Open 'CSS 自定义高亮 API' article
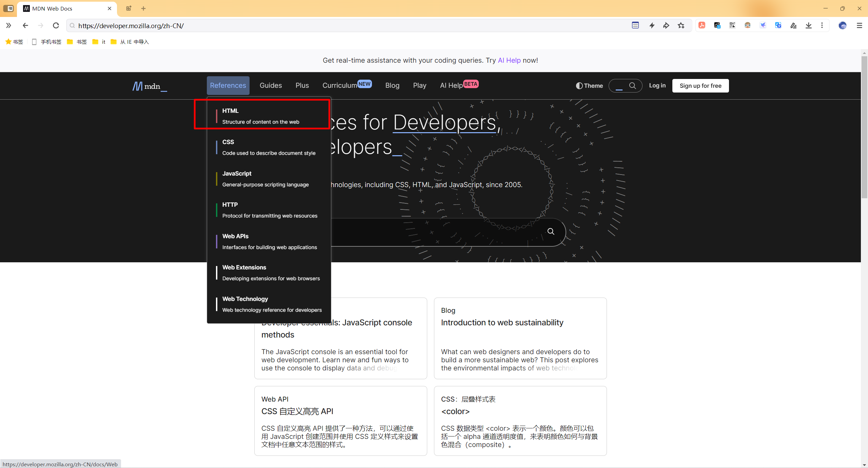Viewport: 868px width, 468px height. (297, 411)
